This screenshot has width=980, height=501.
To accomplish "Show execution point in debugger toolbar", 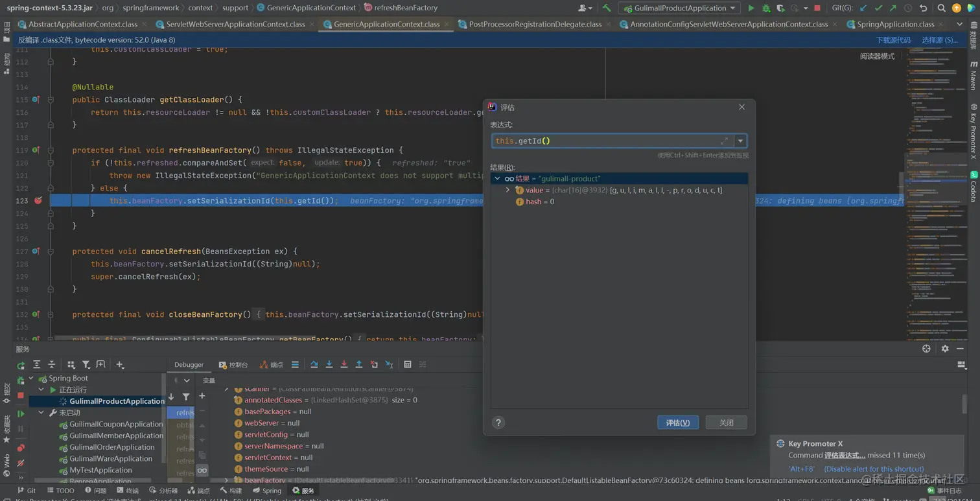I will [x=295, y=364].
